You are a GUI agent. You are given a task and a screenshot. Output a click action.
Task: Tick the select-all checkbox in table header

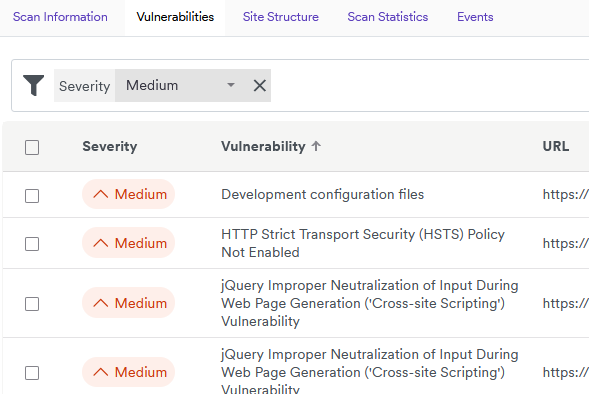(x=32, y=147)
